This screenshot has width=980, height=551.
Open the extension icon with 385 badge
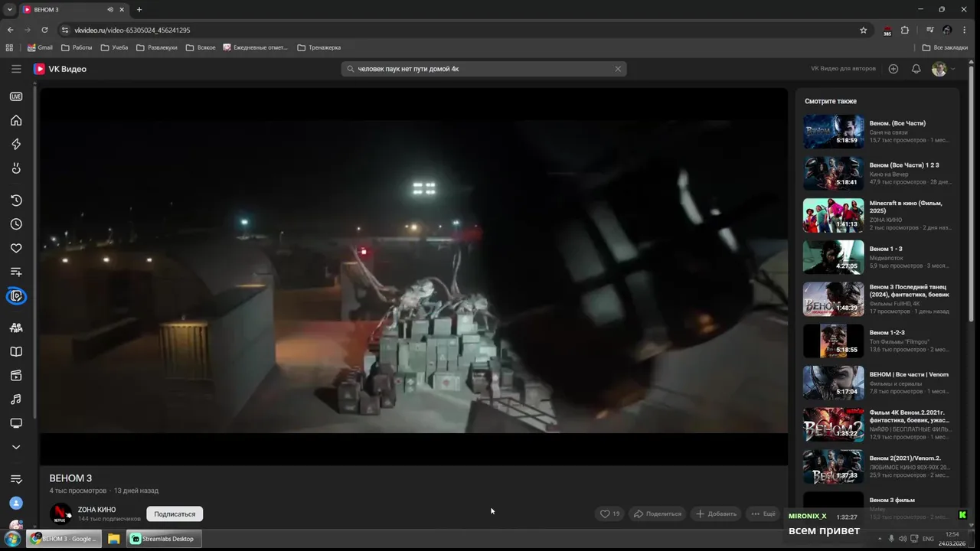click(887, 31)
